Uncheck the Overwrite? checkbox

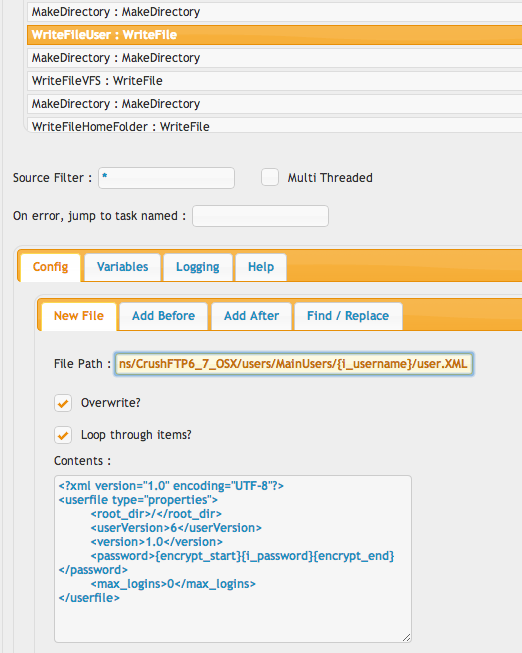[63, 403]
